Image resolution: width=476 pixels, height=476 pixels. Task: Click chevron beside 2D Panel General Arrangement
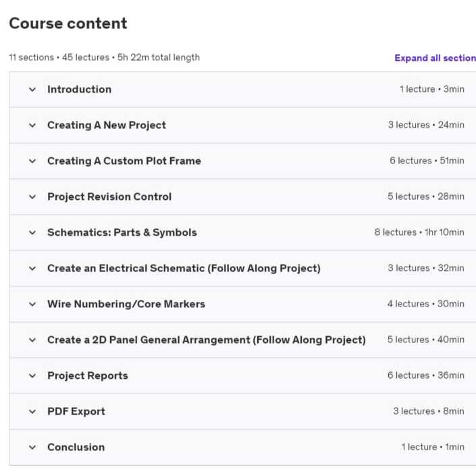pyautogui.click(x=32, y=340)
